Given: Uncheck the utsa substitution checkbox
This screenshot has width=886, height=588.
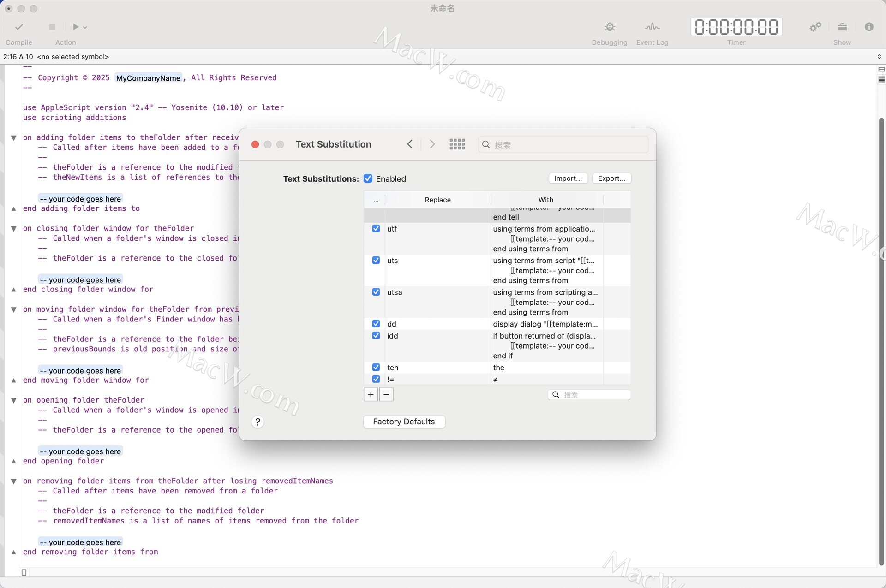Looking at the screenshot, I should (376, 292).
